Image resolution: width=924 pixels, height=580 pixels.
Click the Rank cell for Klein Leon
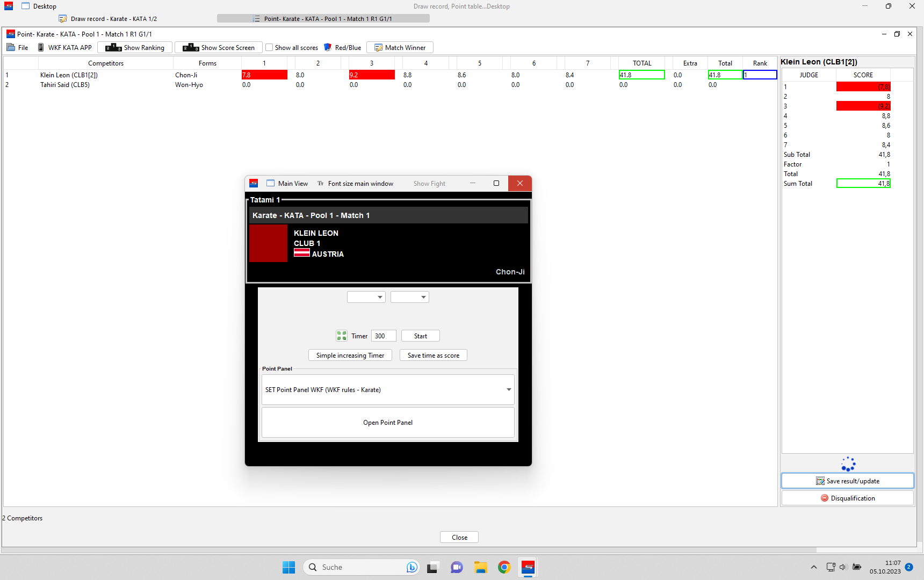760,75
